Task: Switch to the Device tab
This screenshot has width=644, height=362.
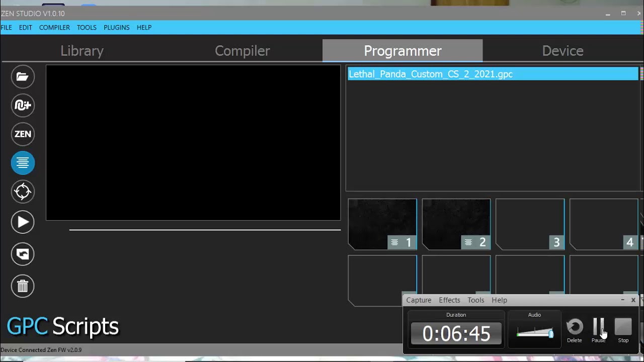Action: [x=563, y=51]
